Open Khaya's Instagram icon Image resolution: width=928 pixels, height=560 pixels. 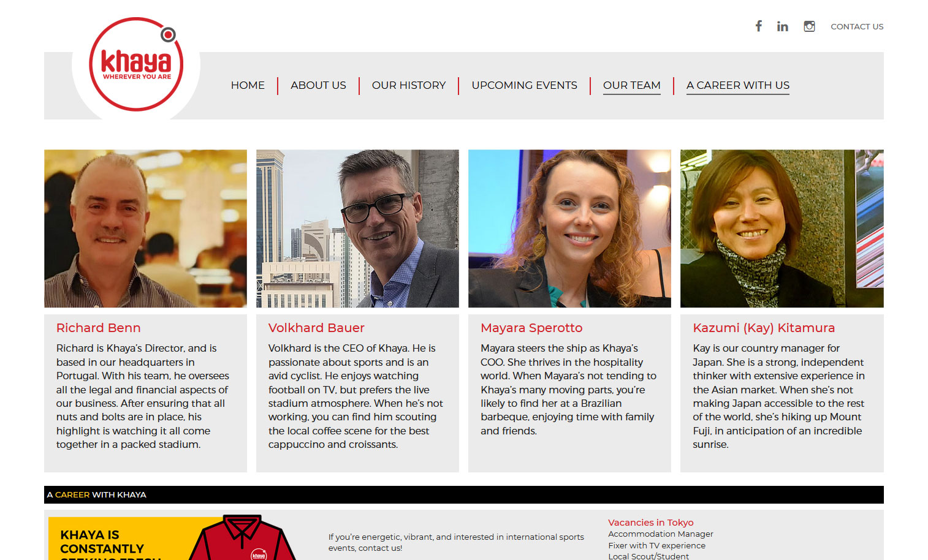point(809,26)
